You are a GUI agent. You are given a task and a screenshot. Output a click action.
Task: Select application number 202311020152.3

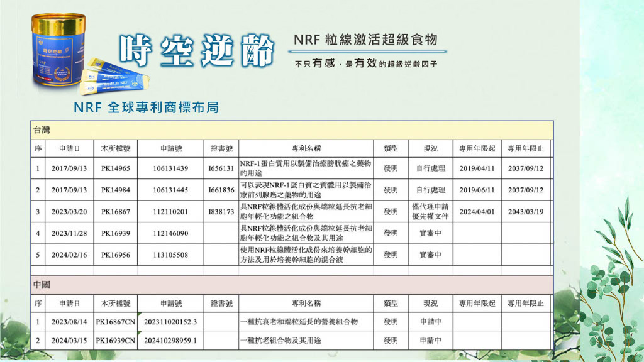coord(170,322)
